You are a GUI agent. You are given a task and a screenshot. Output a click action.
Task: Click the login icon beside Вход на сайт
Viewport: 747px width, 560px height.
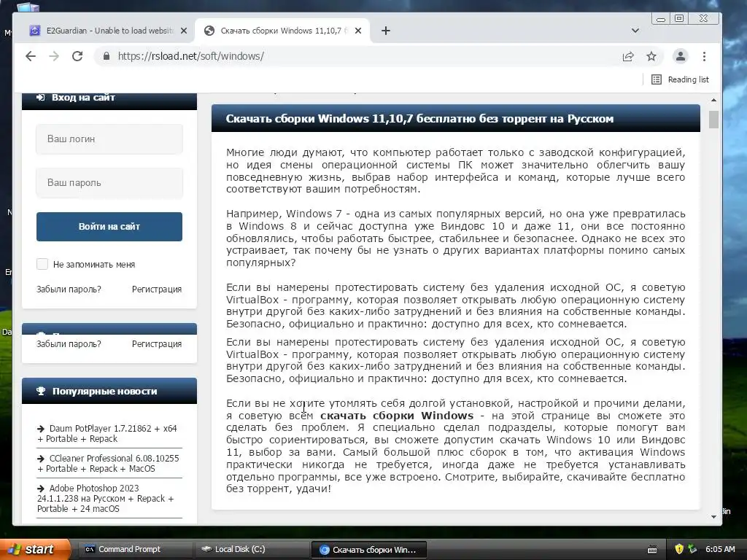click(41, 97)
